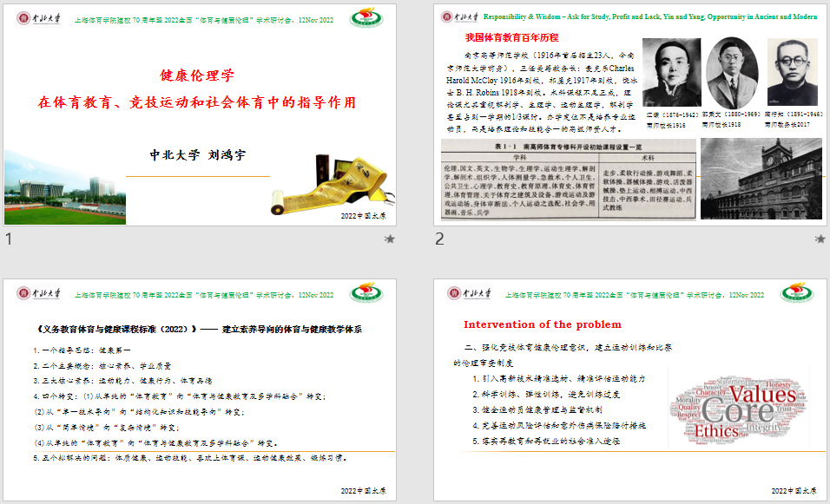Click the green conference emblem on slide 4
Viewport: 830px width, 504px height.
click(x=795, y=294)
